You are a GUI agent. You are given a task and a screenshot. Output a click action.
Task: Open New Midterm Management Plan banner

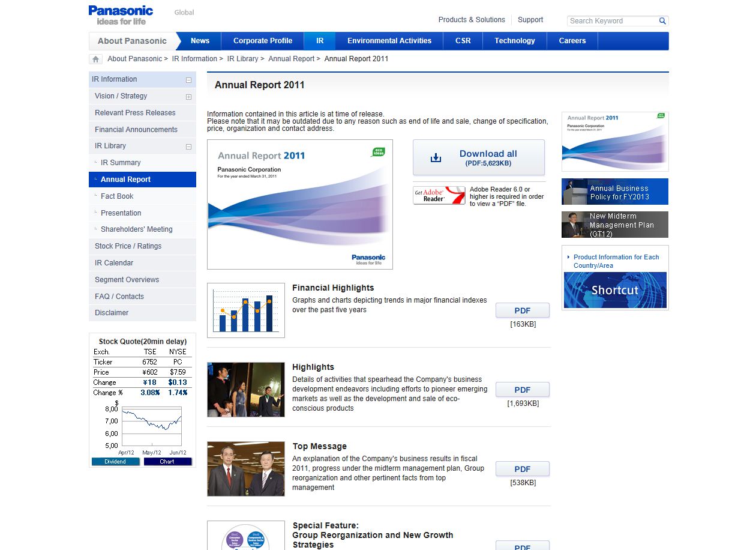pyautogui.click(x=615, y=225)
